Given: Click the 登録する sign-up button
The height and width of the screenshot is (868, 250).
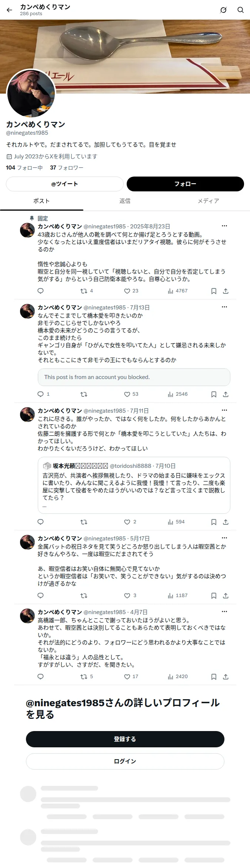Looking at the screenshot, I should [x=125, y=739].
